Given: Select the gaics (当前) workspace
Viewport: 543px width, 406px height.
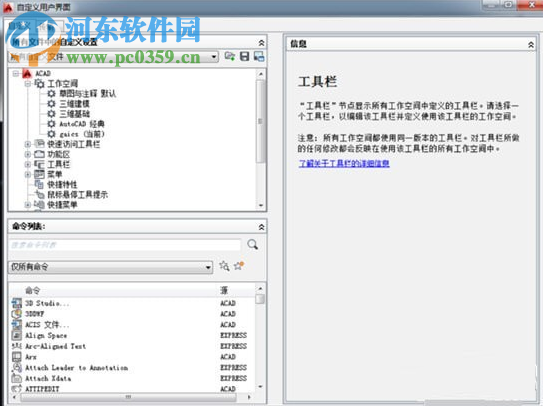Looking at the screenshot, I should pos(82,134).
